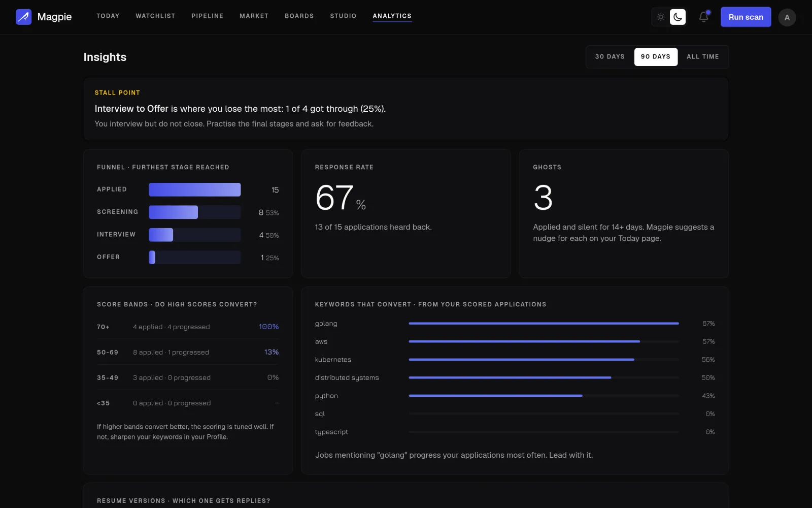Click the Keywords That Convert heading
Viewport: 812px width, 508px height.
pos(430,304)
